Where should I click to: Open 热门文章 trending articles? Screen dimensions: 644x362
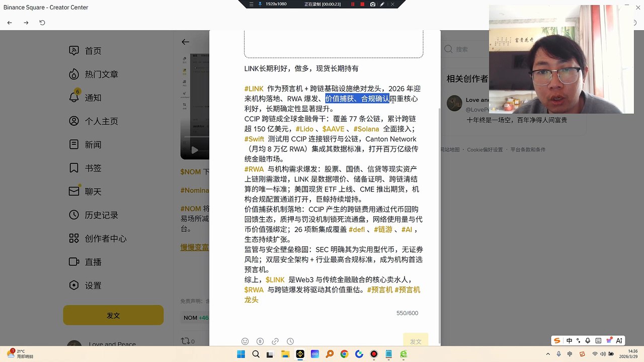[94, 74]
